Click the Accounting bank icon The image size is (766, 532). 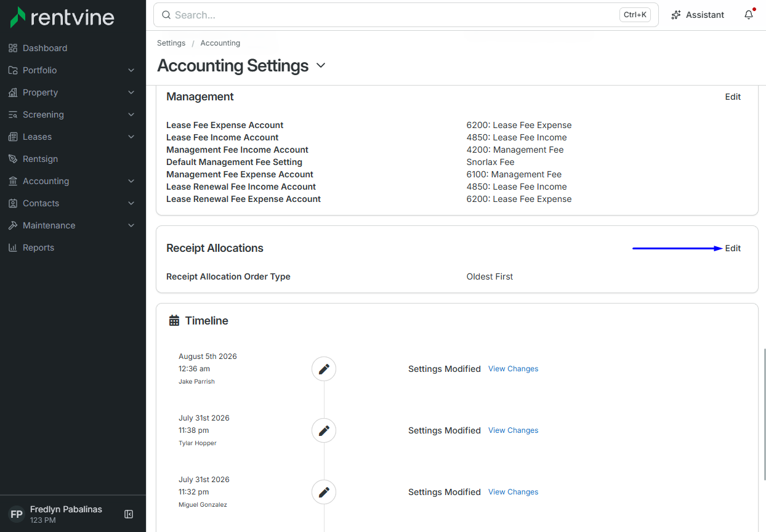pyautogui.click(x=13, y=181)
